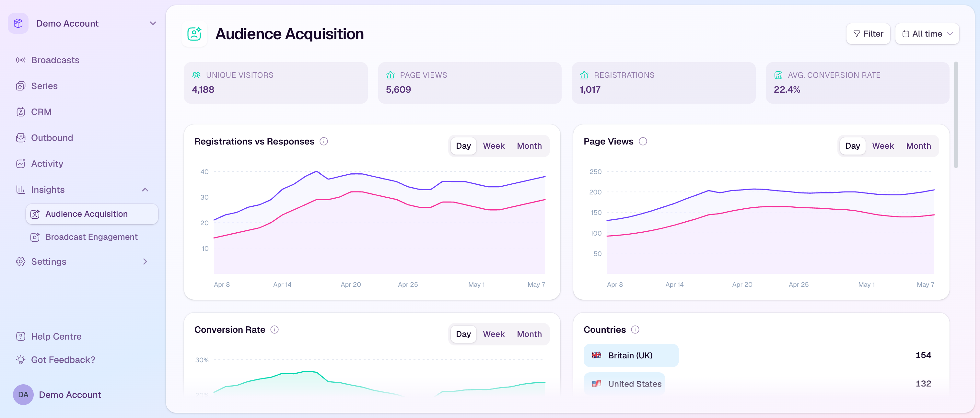The width and height of the screenshot is (980, 418).
Task: Select Month in Registrations vs Responses chart
Action: (529, 146)
